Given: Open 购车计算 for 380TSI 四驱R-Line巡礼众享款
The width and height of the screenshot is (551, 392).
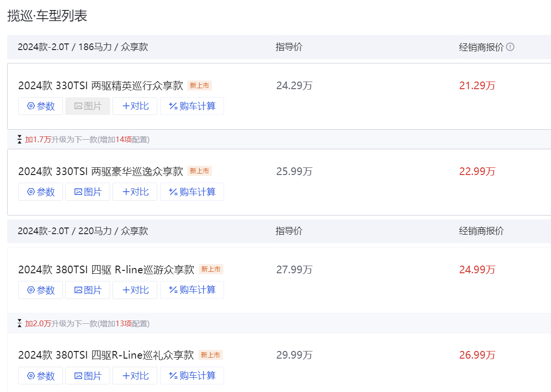Looking at the screenshot, I should [x=192, y=376].
